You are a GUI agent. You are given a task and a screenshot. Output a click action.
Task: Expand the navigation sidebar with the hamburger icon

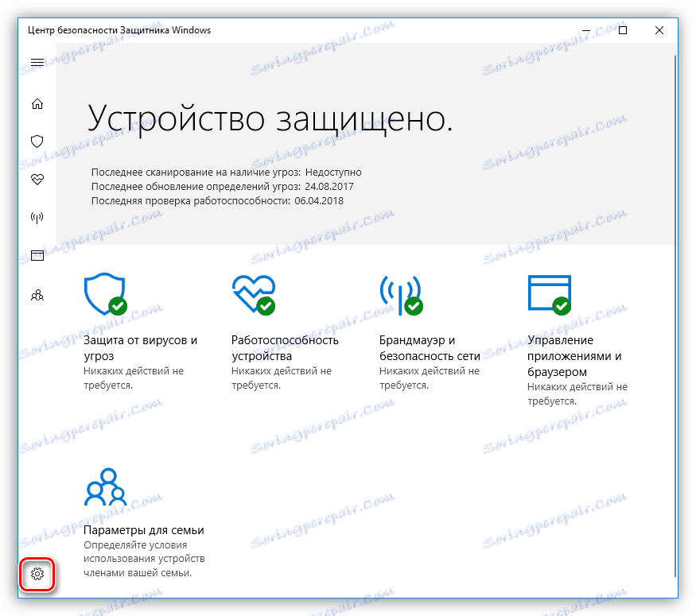[37, 62]
